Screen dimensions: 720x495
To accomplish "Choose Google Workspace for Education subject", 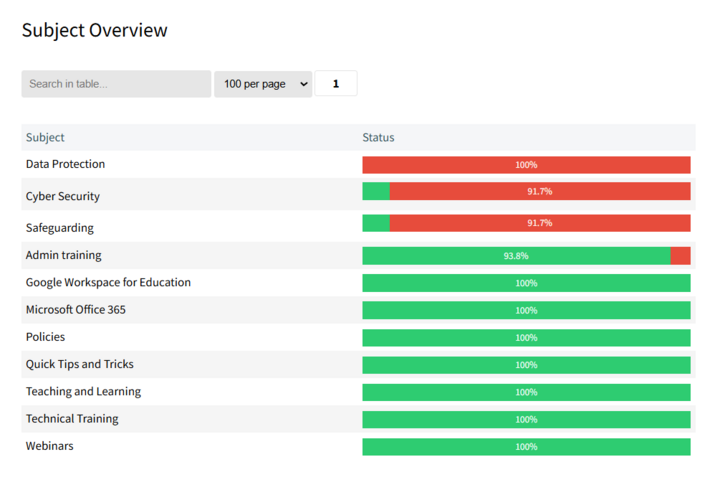I will [108, 282].
